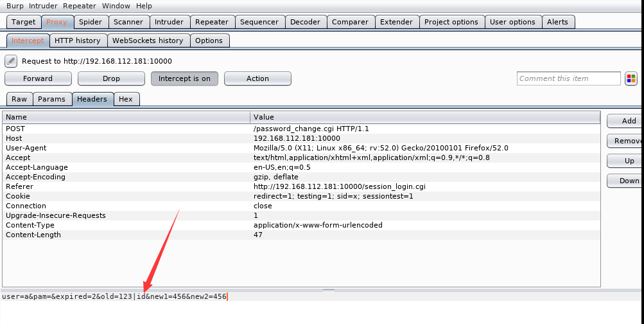Select the Connection header row
Viewport: 644px width, 324px height.
(x=302, y=206)
